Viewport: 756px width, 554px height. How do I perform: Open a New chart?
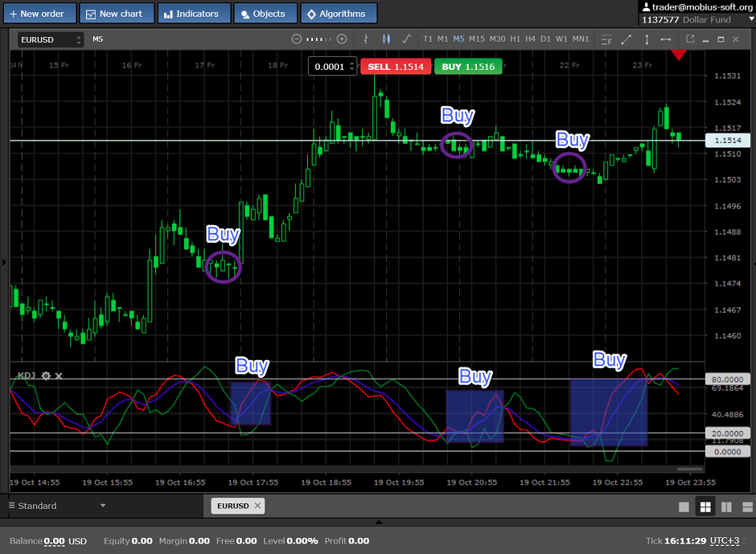(117, 14)
